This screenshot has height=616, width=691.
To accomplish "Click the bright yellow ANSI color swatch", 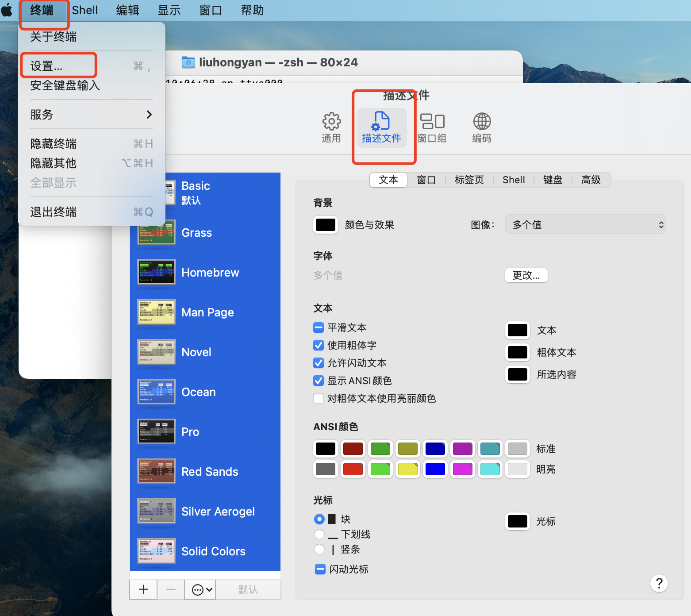I will [408, 469].
